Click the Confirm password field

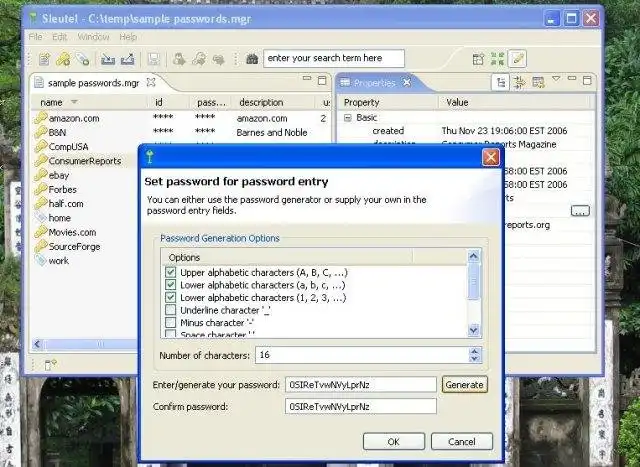point(361,407)
